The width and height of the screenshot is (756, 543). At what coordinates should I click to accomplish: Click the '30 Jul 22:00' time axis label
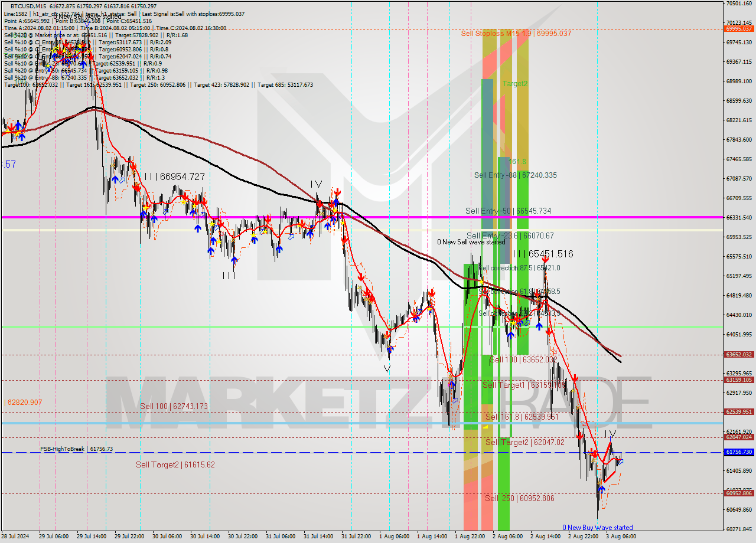243,537
